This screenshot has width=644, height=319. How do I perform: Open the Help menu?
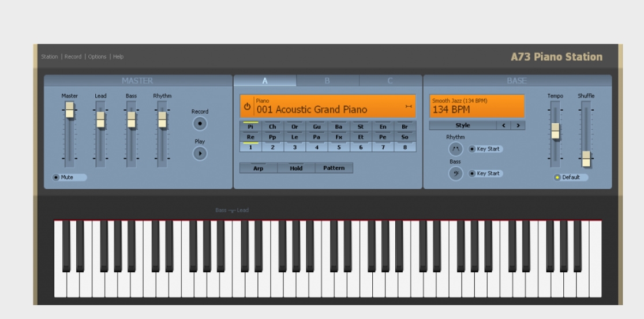(118, 57)
